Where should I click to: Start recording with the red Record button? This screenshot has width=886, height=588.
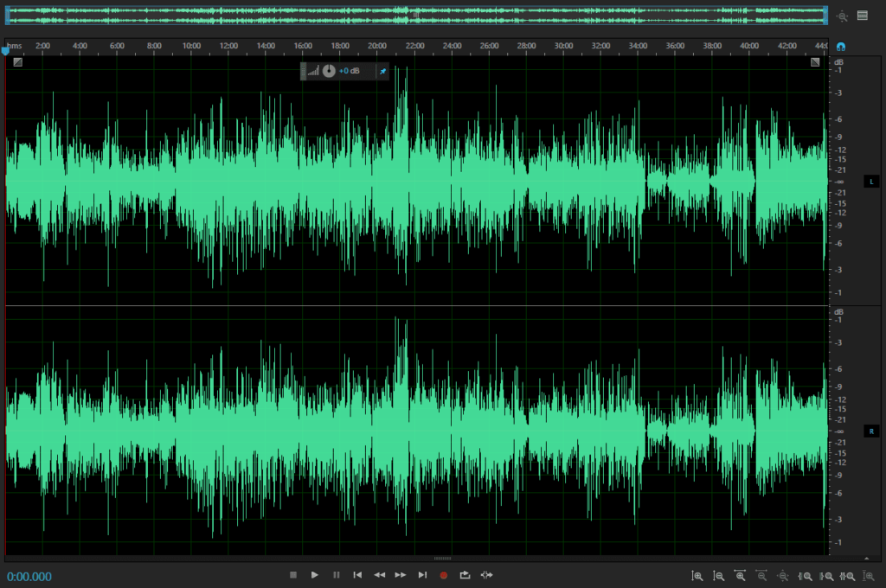point(444,575)
